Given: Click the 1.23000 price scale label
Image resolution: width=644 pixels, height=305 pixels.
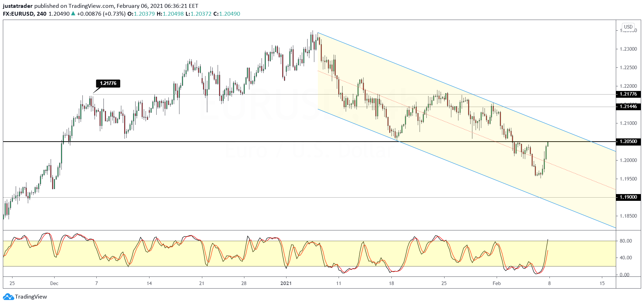Looking at the screenshot, I should pyautogui.click(x=628, y=49).
